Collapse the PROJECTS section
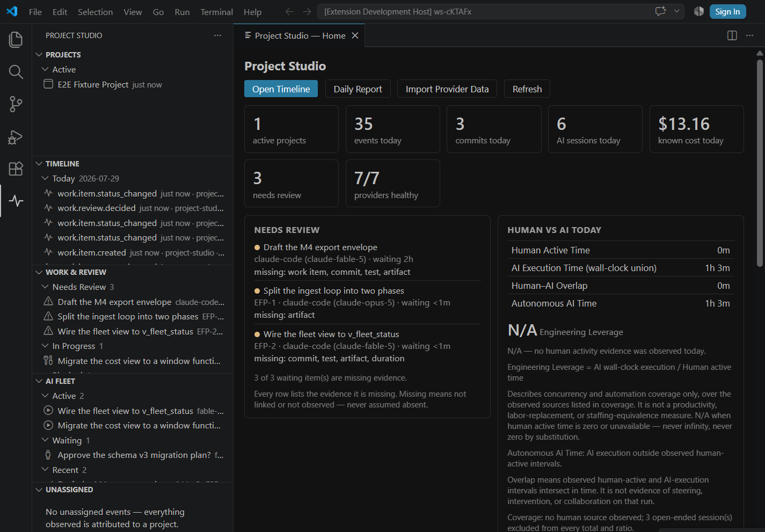 click(x=39, y=55)
